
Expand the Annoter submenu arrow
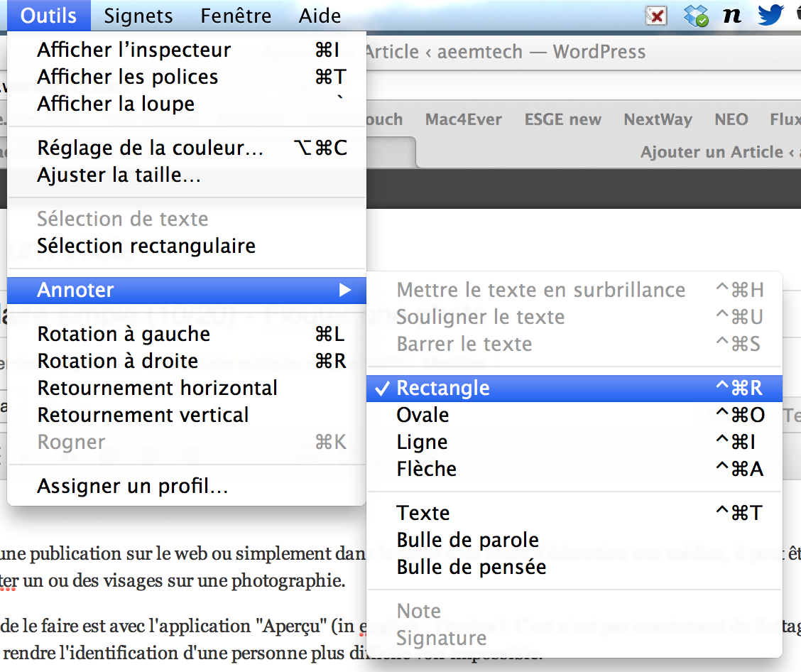(x=345, y=290)
